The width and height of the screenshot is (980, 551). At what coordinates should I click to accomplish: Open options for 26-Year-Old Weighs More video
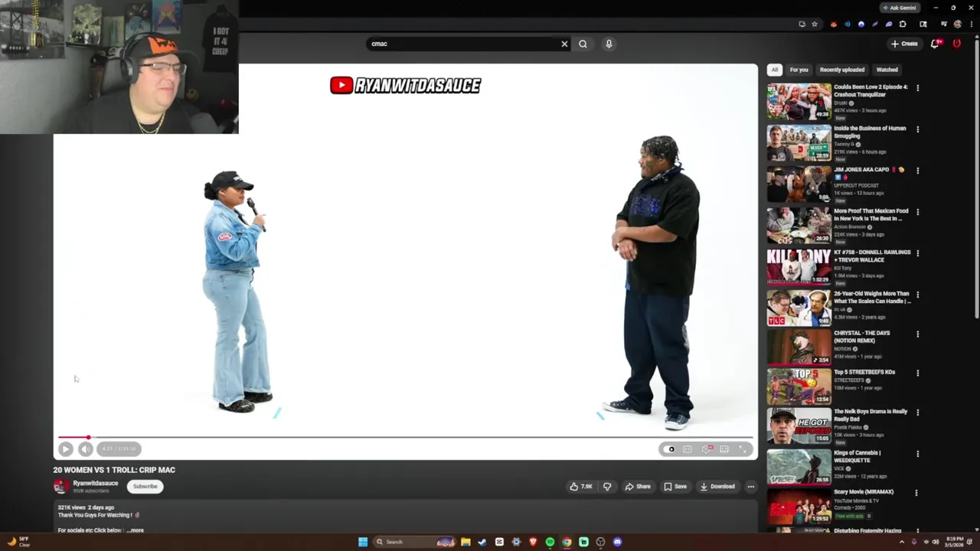tap(917, 295)
